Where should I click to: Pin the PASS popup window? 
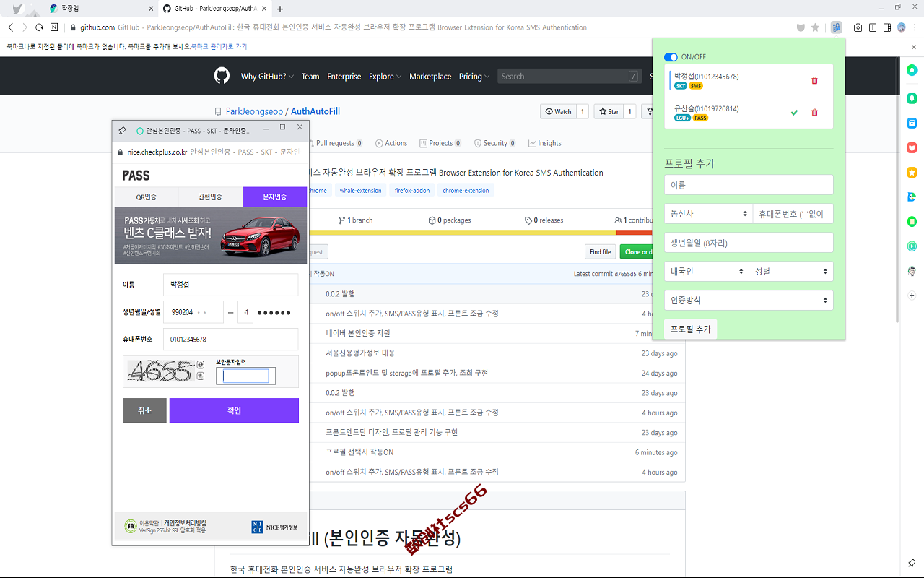click(x=122, y=131)
